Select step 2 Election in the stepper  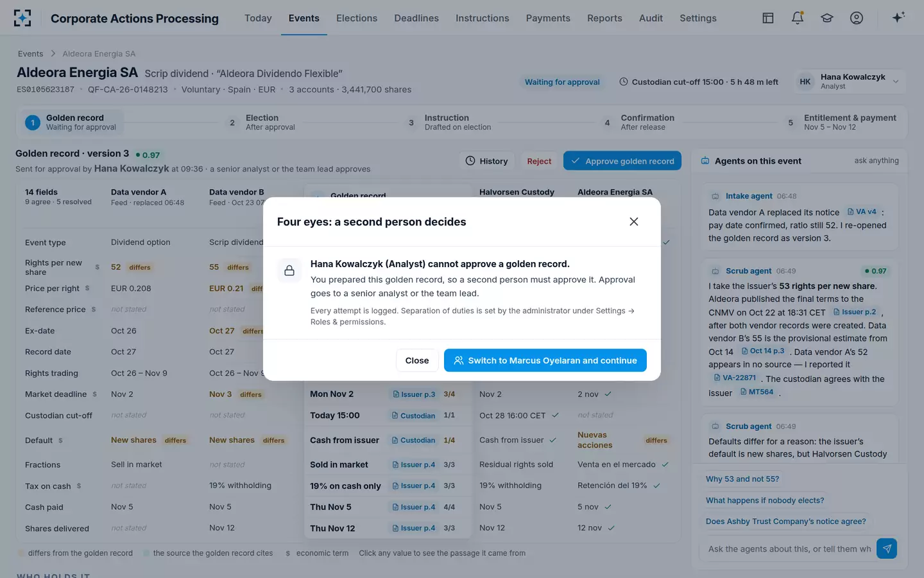click(x=262, y=122)
